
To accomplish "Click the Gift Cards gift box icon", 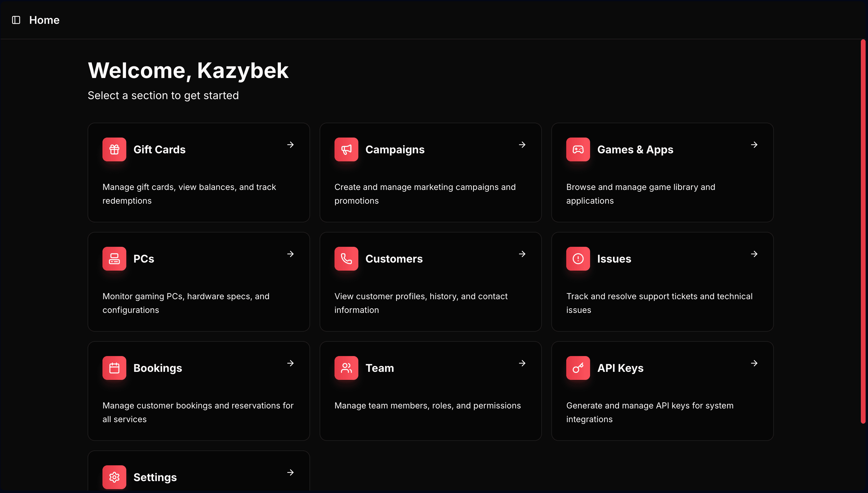I will pos(114,149).
